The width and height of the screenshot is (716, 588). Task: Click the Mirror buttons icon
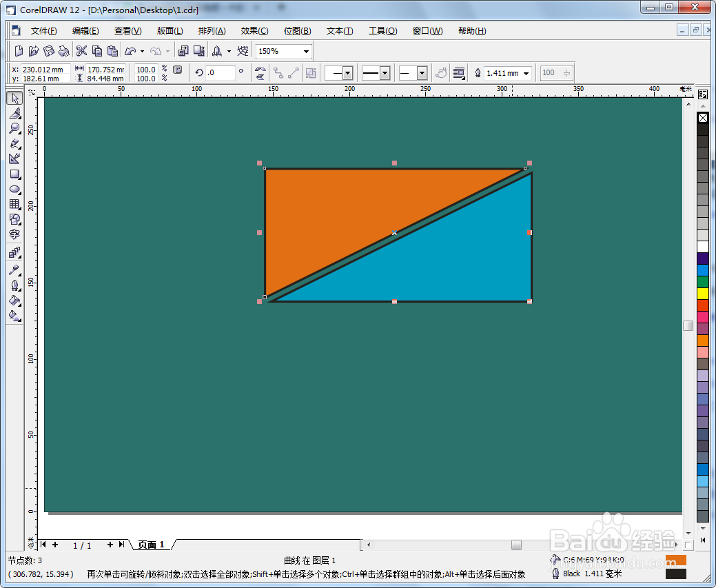tap(260, 73)
